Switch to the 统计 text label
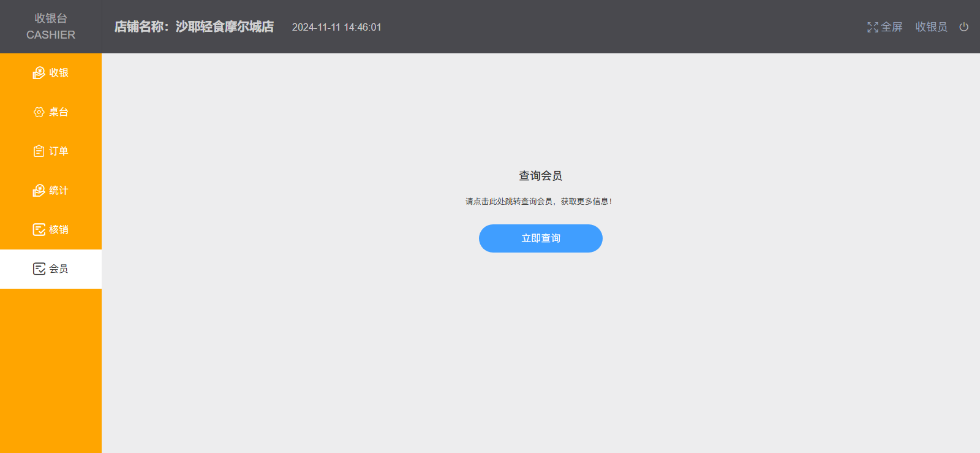980x453 pixels. pos(59,191)
